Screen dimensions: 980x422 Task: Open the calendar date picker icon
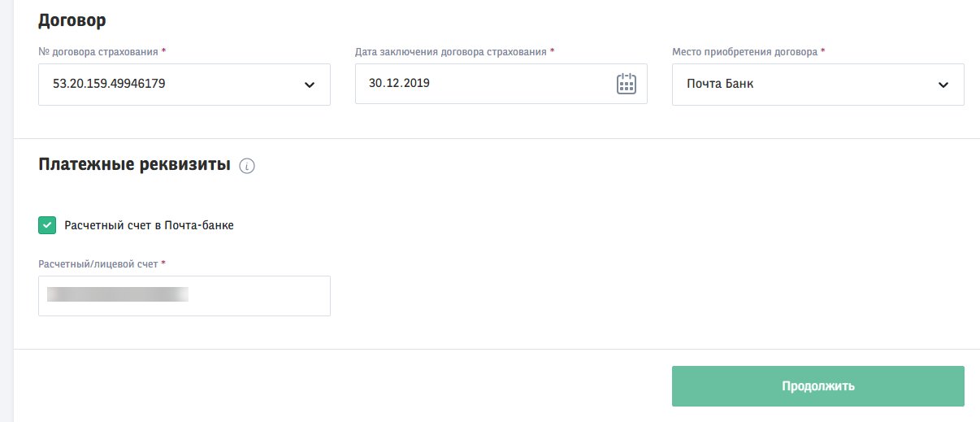tap(626, 84)
